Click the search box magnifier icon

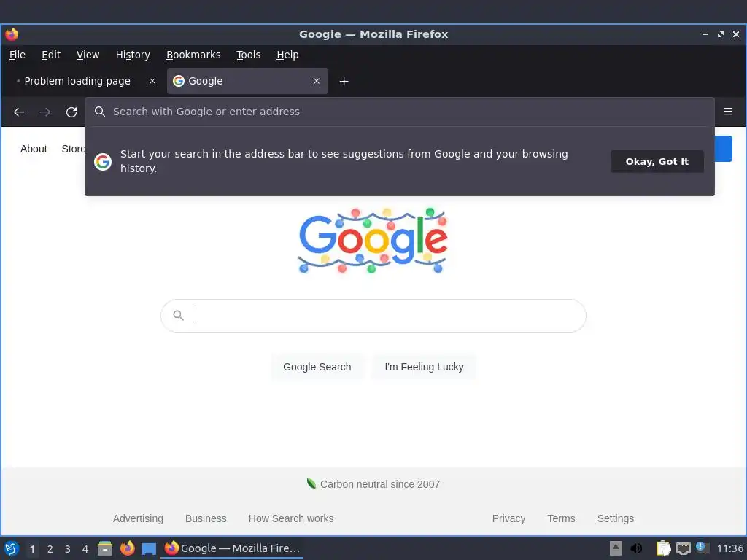178,315
